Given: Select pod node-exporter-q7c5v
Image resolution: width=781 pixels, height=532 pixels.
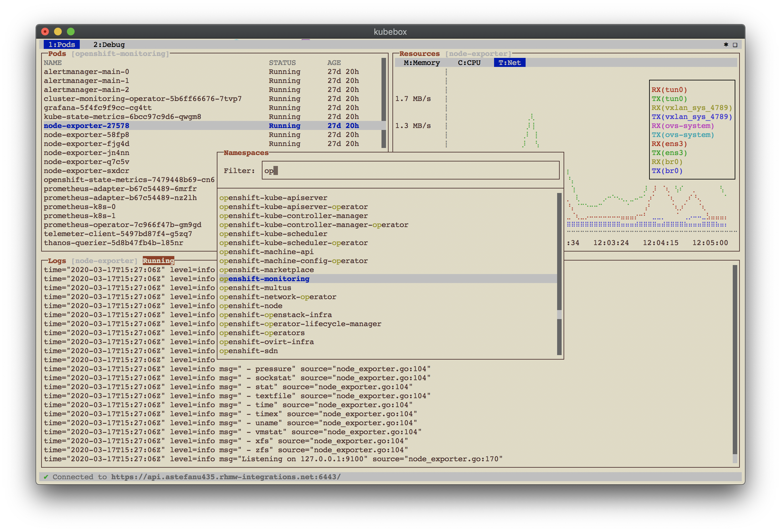Looking at the screenshot, I should [87, 162].
